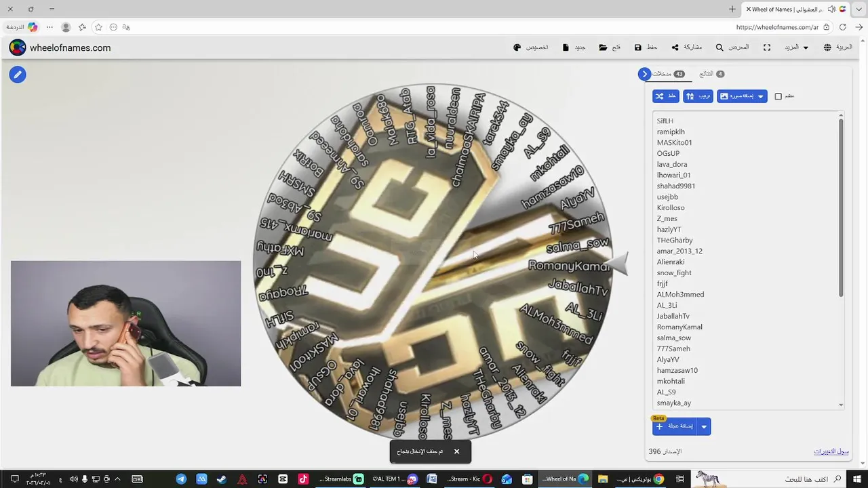Enter fullscreen mode icon

(767, 47)
